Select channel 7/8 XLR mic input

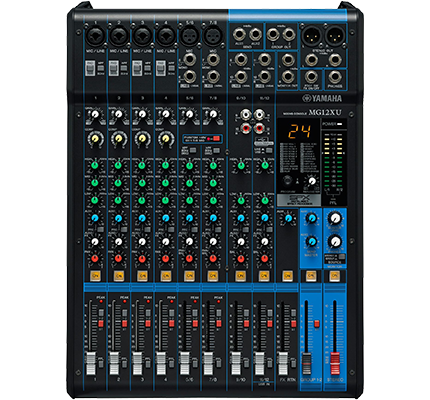[213, 36]
